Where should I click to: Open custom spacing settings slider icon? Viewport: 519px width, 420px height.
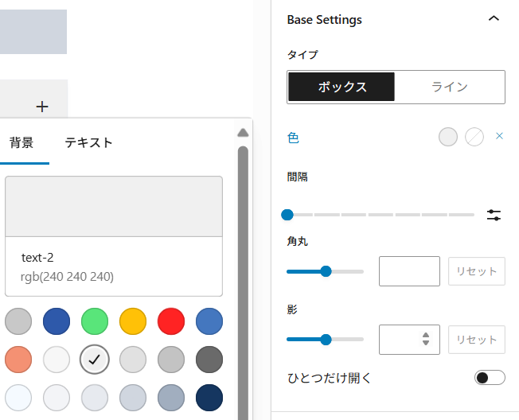click(494, 215)
